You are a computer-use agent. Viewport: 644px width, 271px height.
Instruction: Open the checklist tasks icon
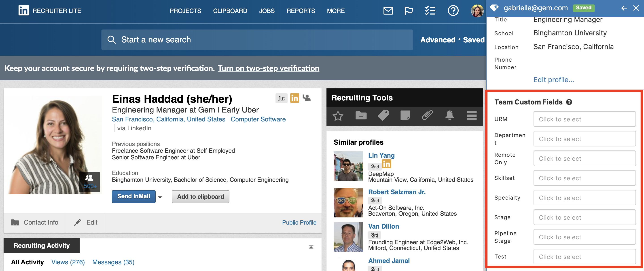[430, 11]
